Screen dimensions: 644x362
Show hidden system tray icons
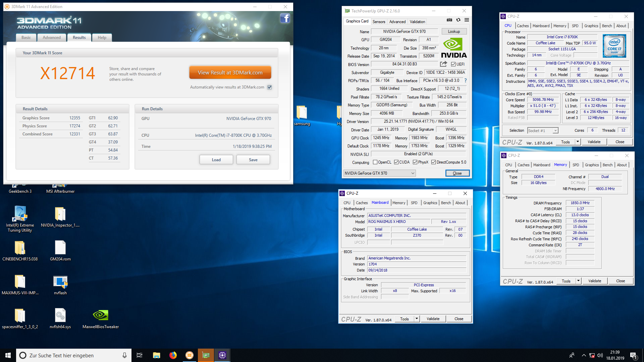(x=584, y=355)
